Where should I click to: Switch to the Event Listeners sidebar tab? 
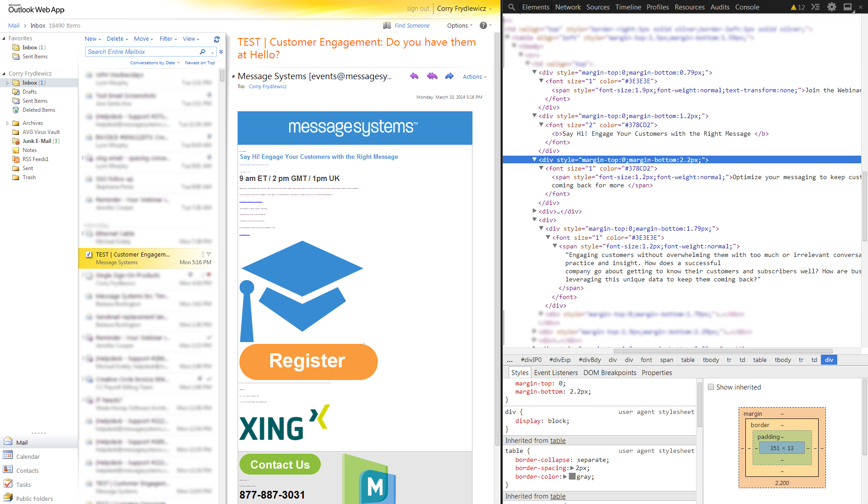[x=556, y=373]
